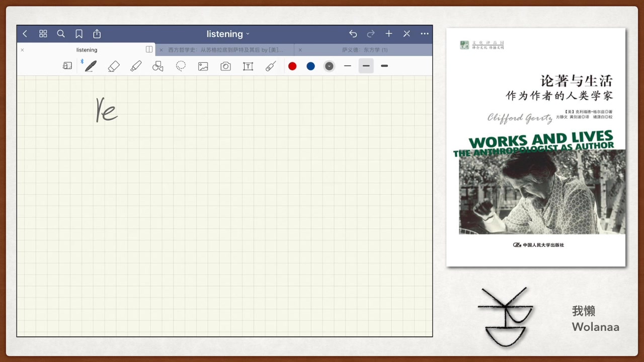Bookmark the current page

tap(79, 34)
